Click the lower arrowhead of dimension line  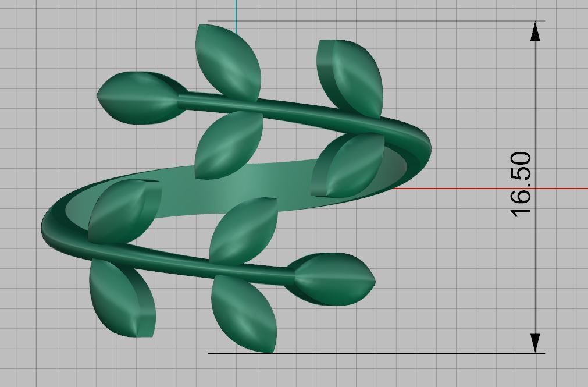pyautogui.click(x=536, y=343)
